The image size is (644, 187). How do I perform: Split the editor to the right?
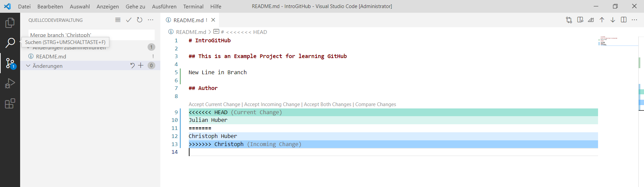(x=624, y=20)
